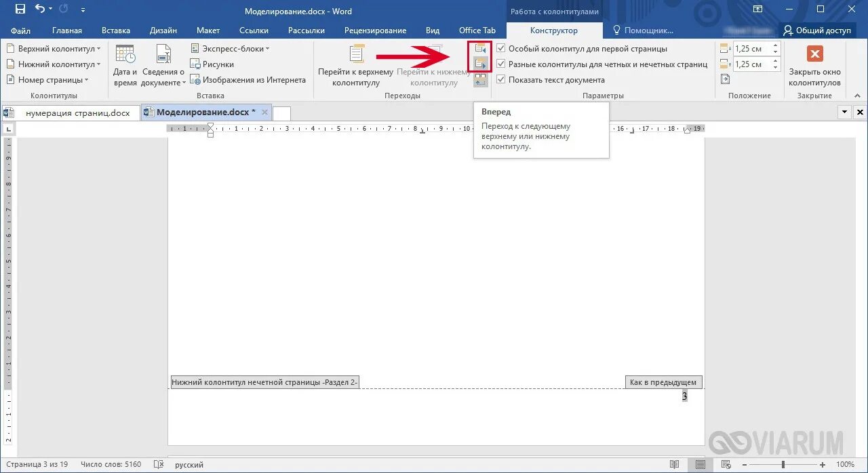Click the Назад previous header icon
This screenshot has width=868, height=473.
(481, 49)
